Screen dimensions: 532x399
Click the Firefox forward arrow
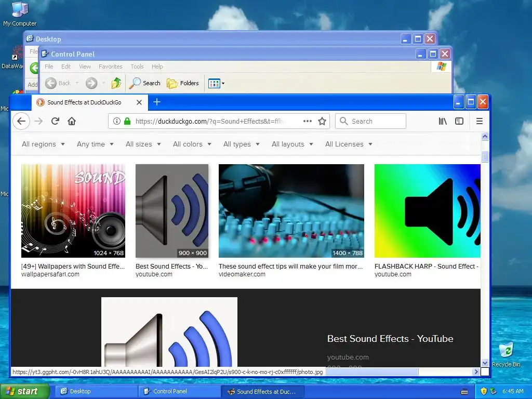[38, 121]
